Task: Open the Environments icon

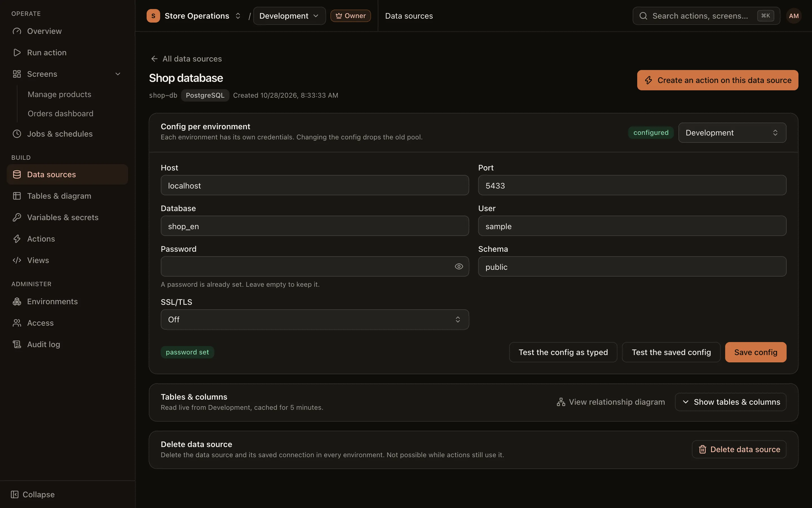Action: pos(17,301)
